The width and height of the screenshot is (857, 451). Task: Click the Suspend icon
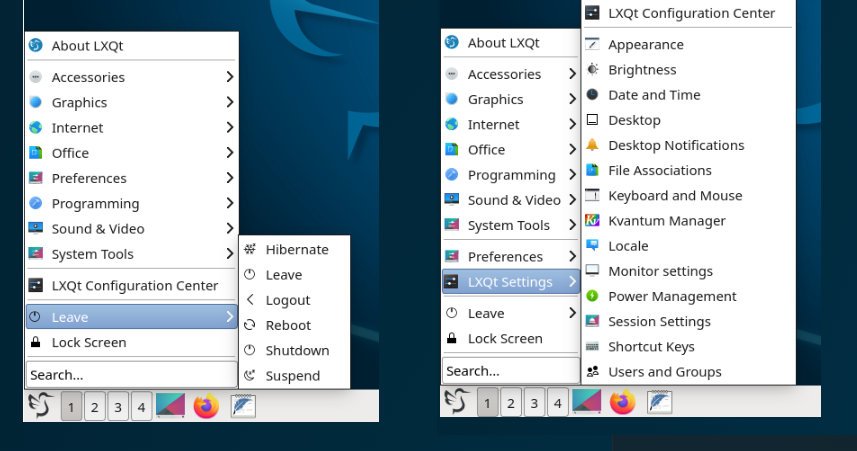[x=249, y=376]
